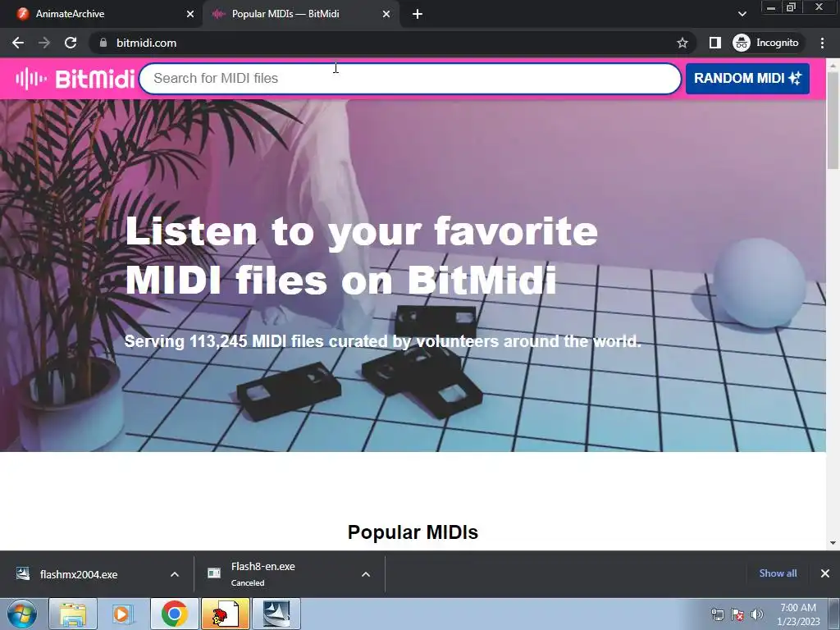Click the volume speaker tray icon

coord(757,614)
